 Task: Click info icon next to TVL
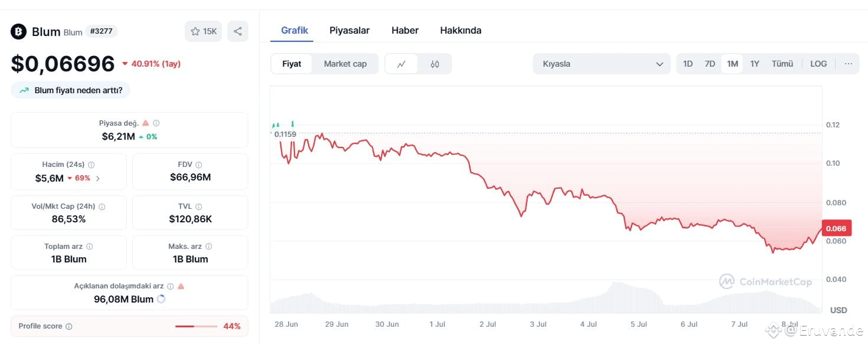point(199,207)
